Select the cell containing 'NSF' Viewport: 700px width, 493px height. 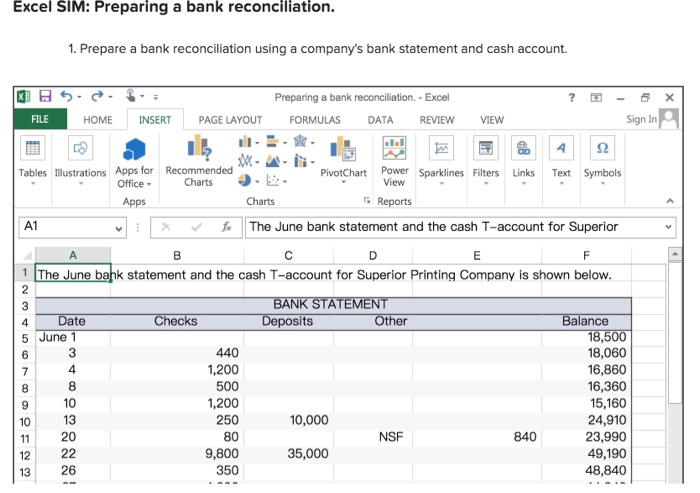click(x=373, y=437)
